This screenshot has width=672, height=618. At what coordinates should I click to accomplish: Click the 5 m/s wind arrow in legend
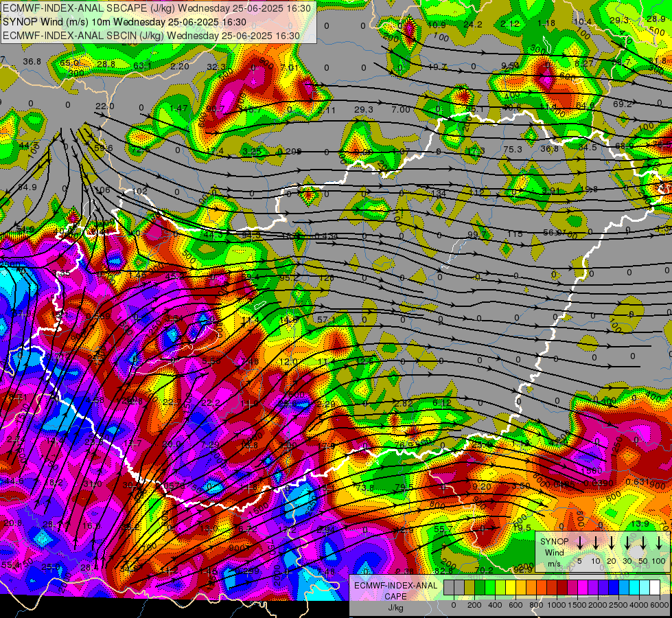[580, 543]
